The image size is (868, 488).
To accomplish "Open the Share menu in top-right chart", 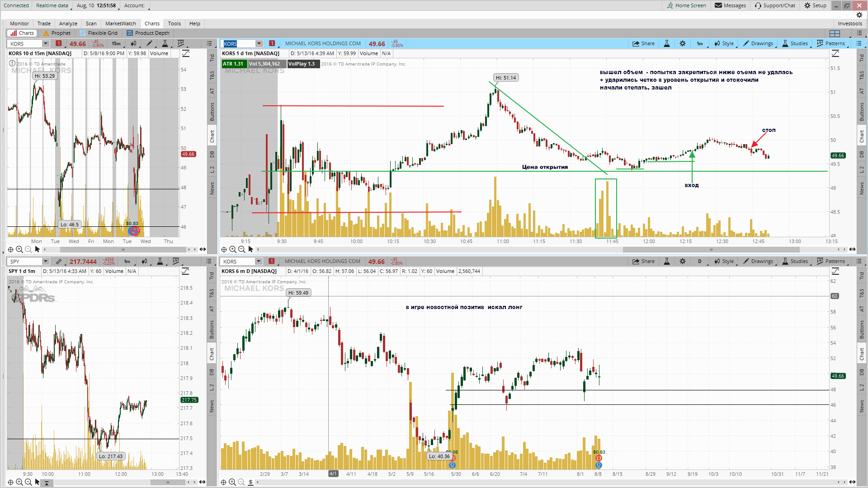I will tap(643, 44).
